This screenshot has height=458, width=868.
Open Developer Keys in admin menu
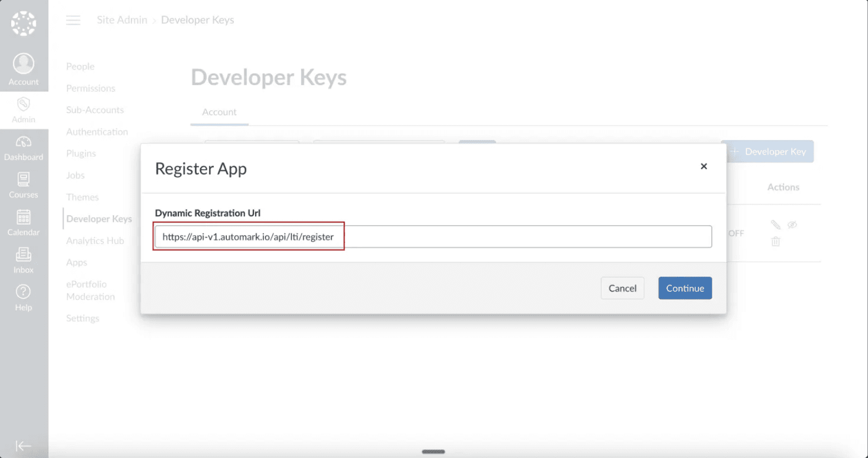tap(99, 219)
